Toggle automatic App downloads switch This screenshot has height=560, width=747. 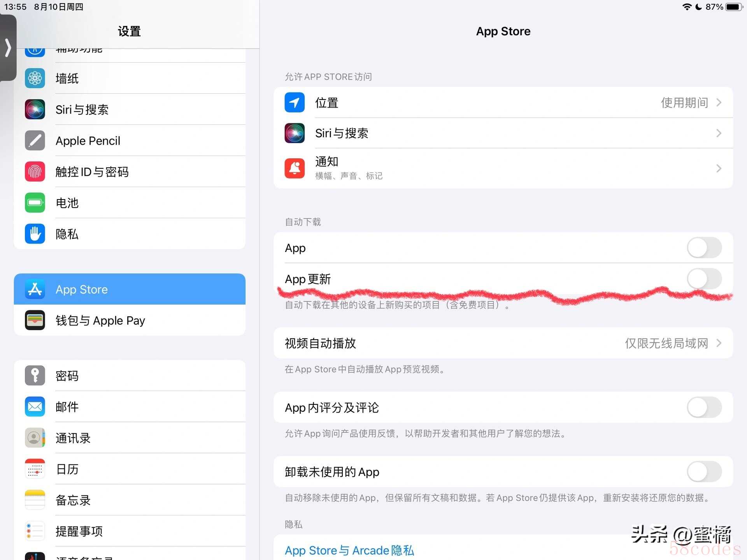tap(704, 248)
